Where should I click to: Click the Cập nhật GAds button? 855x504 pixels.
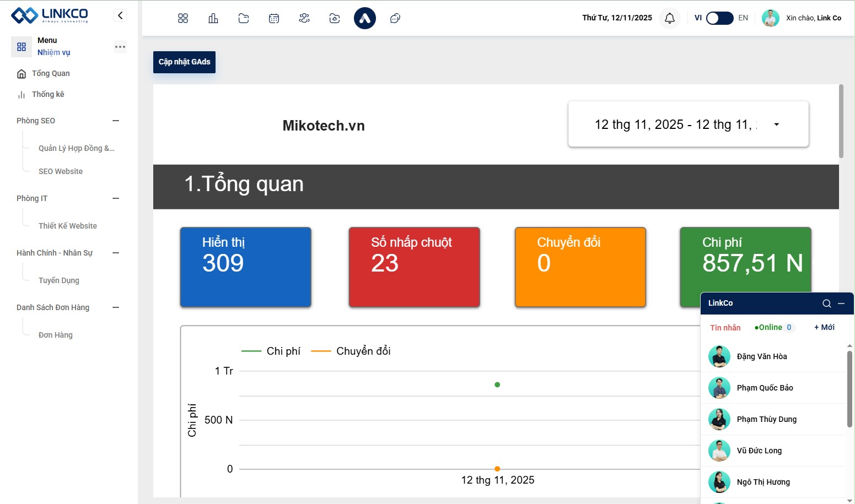click(x=184, y=62)
